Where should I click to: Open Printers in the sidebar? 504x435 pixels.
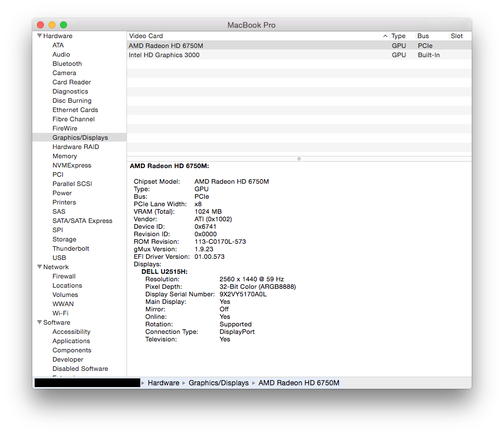pos(64,202)
